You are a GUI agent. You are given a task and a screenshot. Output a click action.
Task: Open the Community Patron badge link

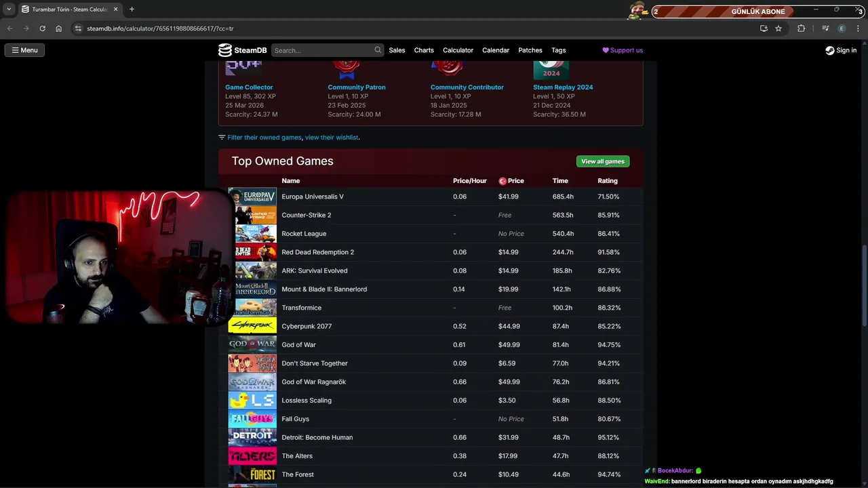pyautogui.click(x=356, y=87)
